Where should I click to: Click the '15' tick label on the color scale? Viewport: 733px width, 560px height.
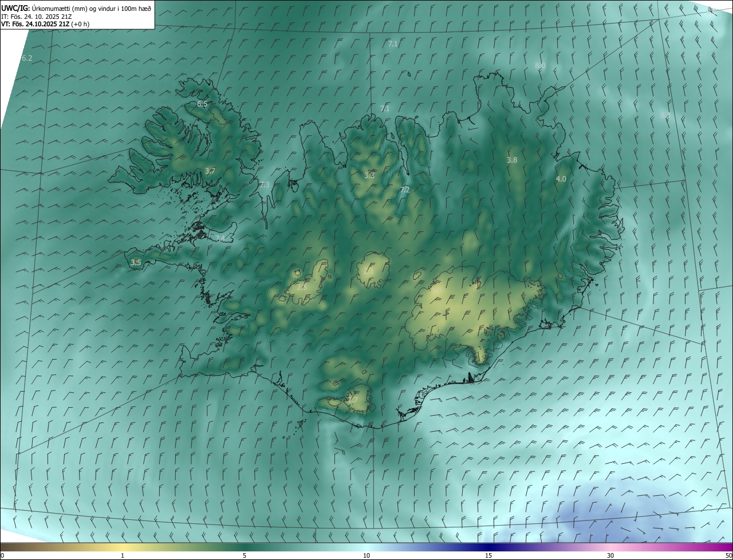[x=488, y=555]
